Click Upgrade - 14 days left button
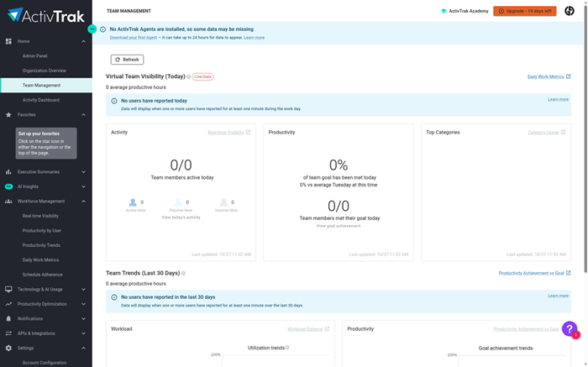Viewport: 588px width, 367px height. [x=525, y=11]
